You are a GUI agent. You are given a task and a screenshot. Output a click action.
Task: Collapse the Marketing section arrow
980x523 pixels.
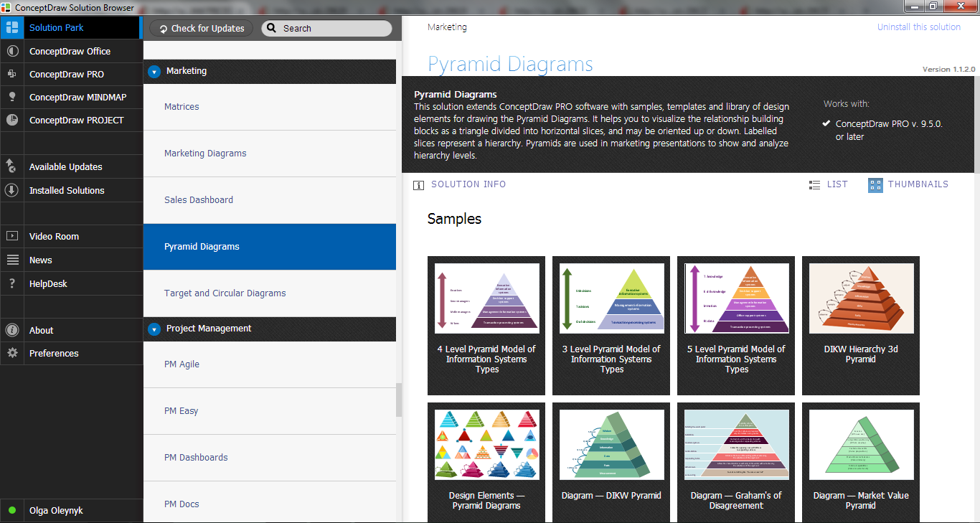tap(154, 72)
